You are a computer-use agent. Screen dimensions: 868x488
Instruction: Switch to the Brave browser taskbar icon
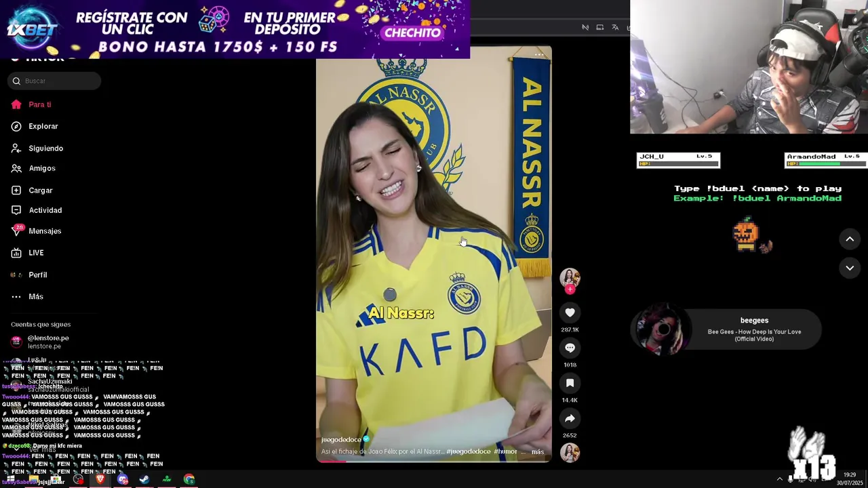tap(100, 479)
